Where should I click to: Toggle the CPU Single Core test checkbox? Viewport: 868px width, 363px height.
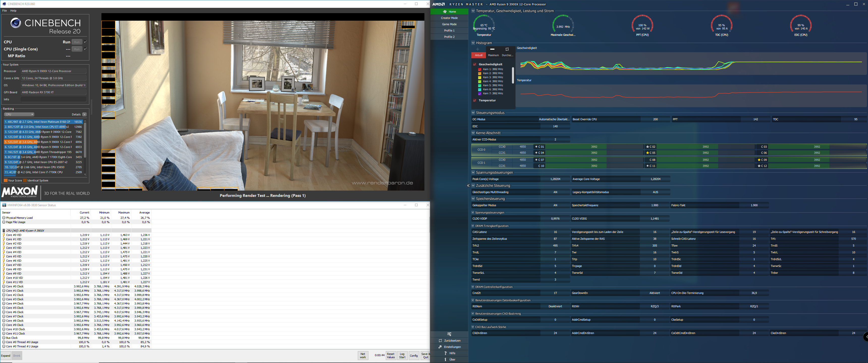tap(85, 49)
